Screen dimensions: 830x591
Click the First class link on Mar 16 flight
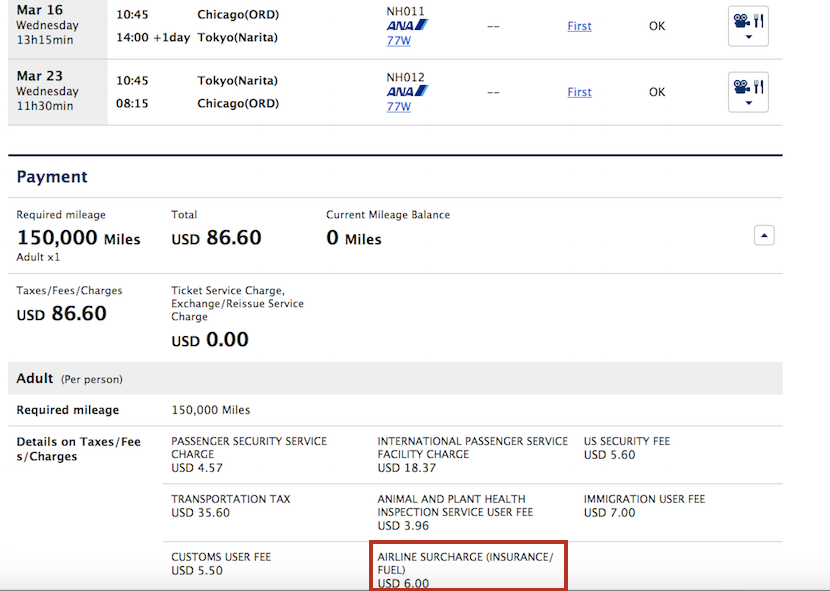pos(579,26)
